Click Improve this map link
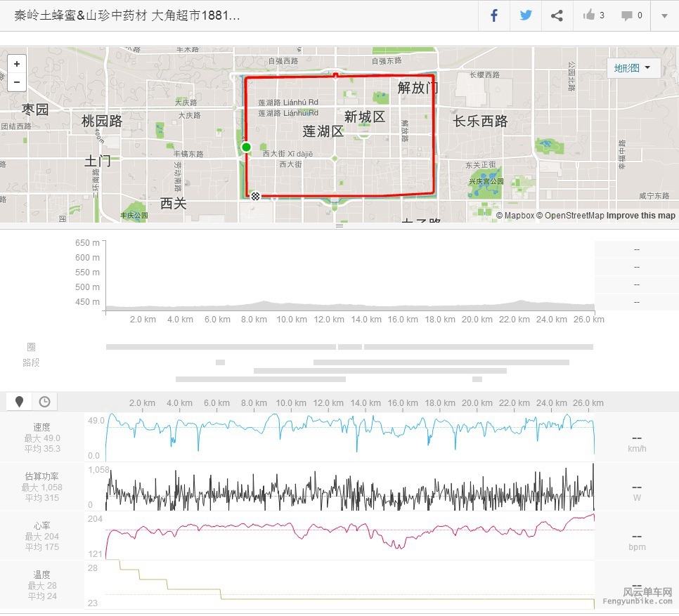679x616 pixels. [x=640, y=216]
